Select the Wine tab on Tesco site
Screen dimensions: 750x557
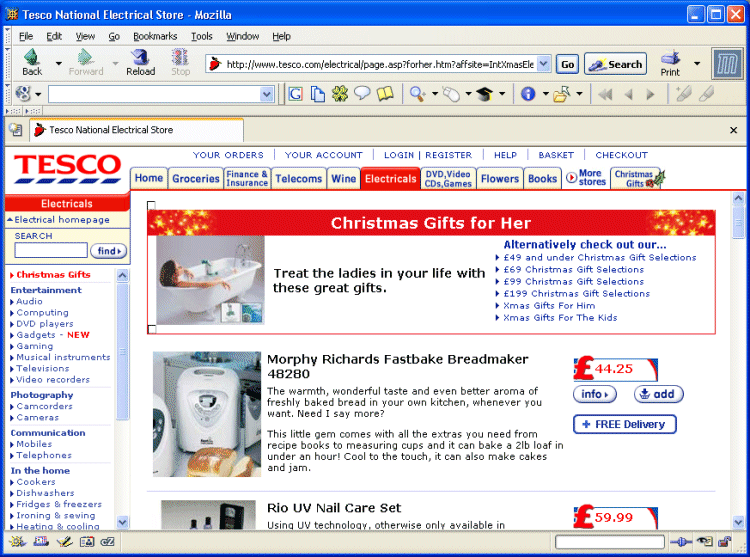pyautogui.click(x=343, y=179)
